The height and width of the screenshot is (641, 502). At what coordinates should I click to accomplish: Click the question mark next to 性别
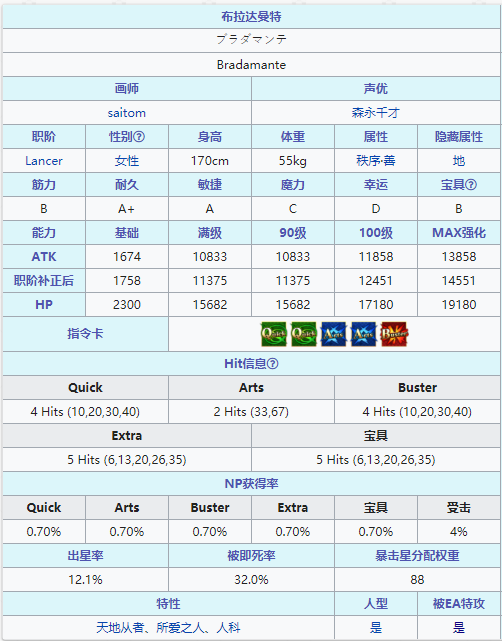[x=139, y=137]
